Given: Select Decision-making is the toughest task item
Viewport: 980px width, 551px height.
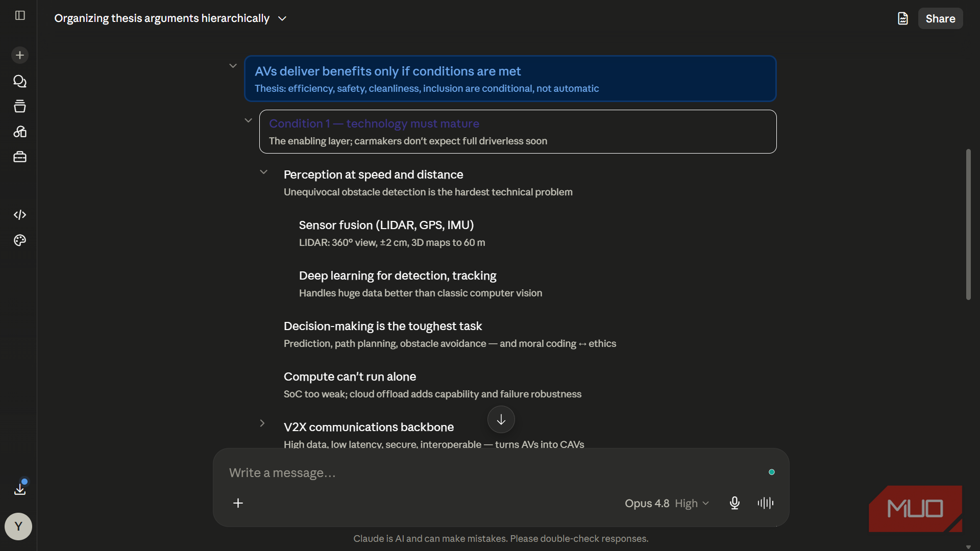Looking at the screenshot, I should point(383,326).
